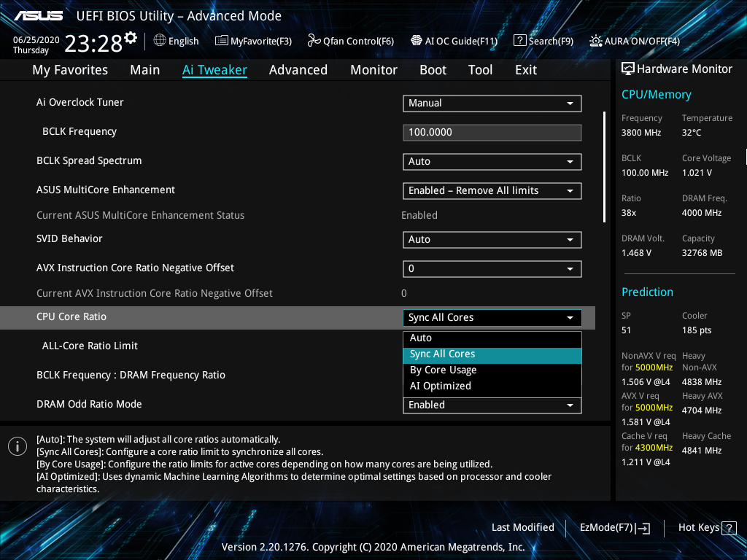Viewport: 747px width, 560px height.
Task: Open MyFavorite(F3)
Action: (x=253, y=41)
